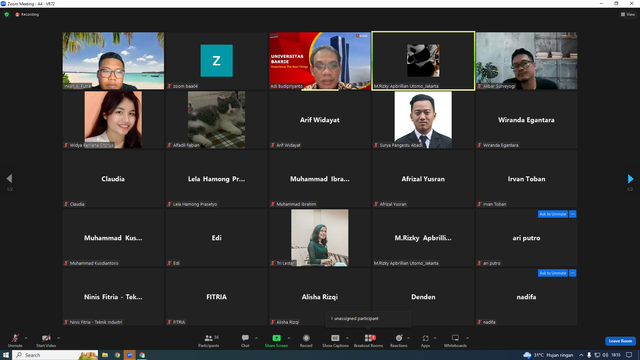Expand audio options arrow next to Unmute
The image size is (640, 360).
coord(26,338)
